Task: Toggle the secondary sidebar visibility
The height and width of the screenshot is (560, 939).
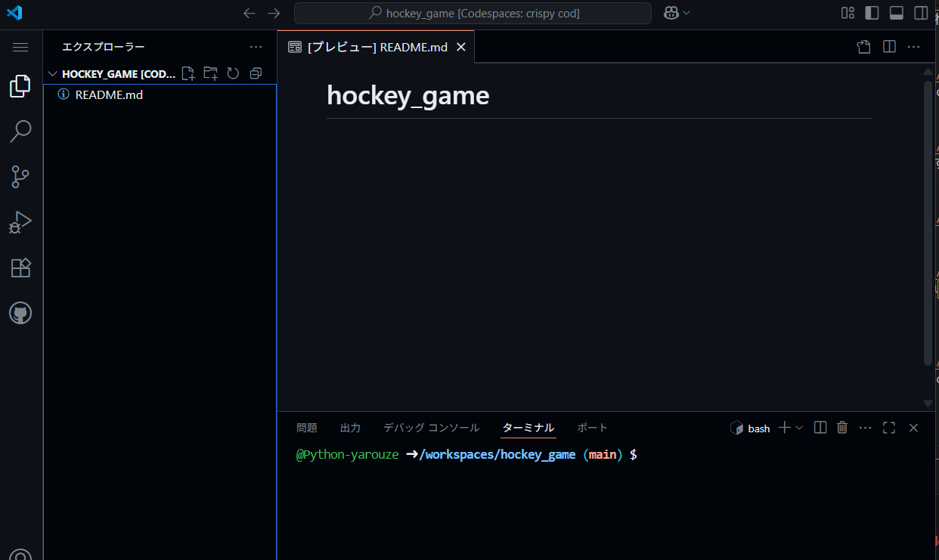Action: click(921, 13)
